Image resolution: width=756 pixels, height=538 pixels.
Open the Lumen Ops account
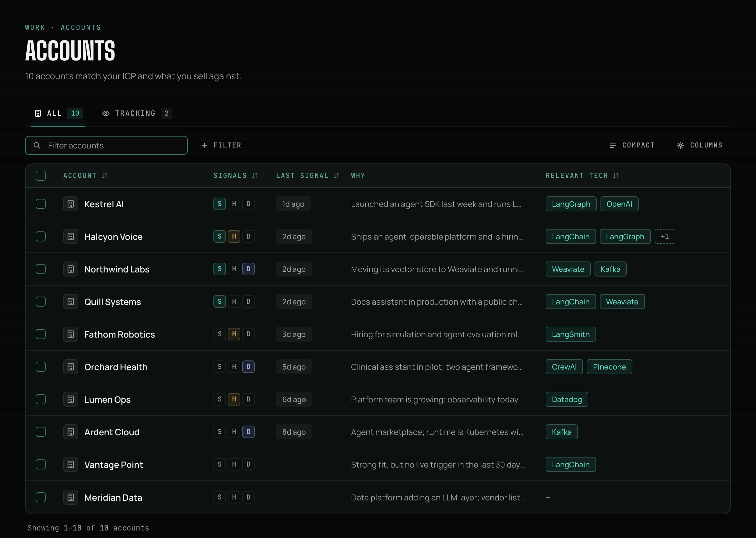pyautogui.click(x=107, y=400)
